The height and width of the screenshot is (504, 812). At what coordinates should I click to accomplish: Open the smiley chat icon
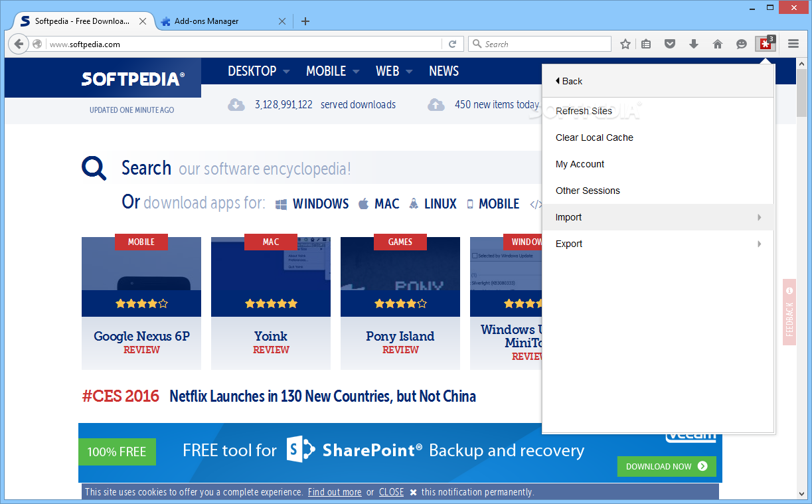coord(742,44)
